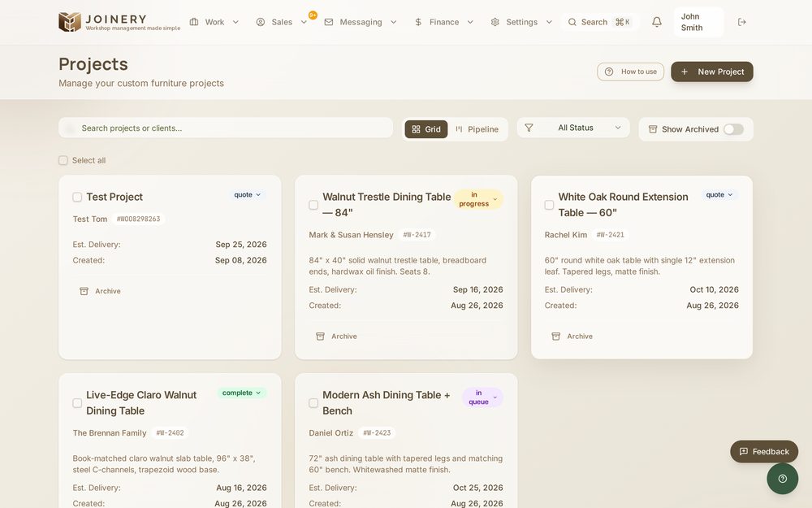Click project ID #W008298263

pos(138,219)
